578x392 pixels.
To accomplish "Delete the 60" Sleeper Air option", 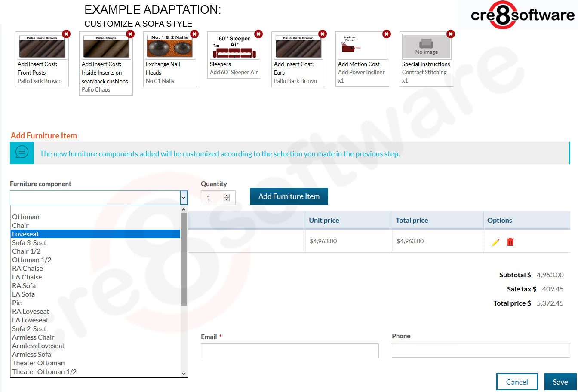I will [x=258, y=34].
